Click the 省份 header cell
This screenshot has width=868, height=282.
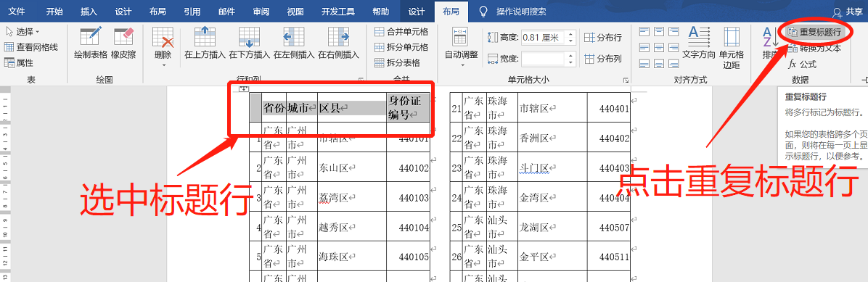[x=274, y=108]
